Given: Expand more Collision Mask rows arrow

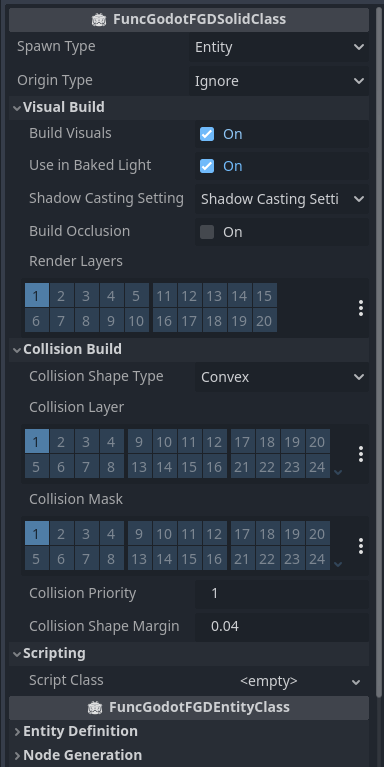Looking at the screenshot, I should click(x=338, y=564).
